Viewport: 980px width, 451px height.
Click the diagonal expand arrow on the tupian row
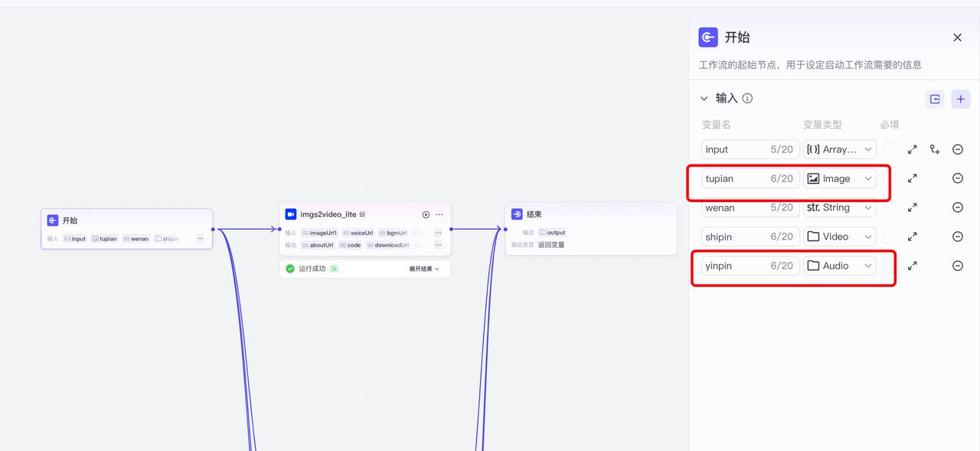pyautogui.click(x=912, y=178)
